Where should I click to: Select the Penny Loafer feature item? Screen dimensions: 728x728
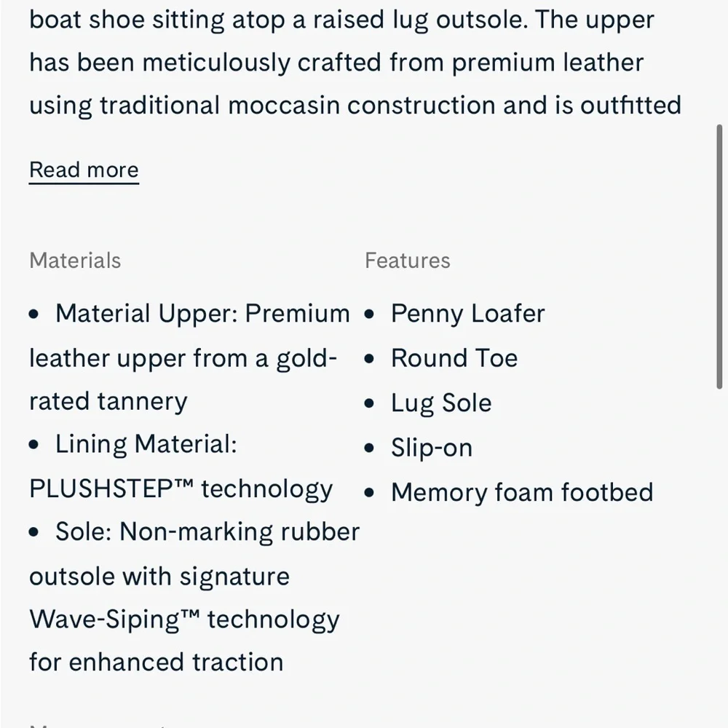pyautogui.click(x=468, y=313)
